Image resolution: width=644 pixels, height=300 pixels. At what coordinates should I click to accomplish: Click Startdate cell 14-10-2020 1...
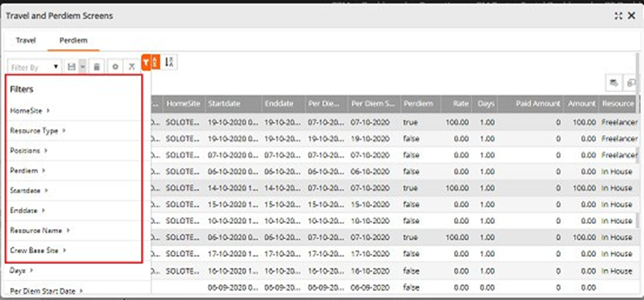pos(233,188)
